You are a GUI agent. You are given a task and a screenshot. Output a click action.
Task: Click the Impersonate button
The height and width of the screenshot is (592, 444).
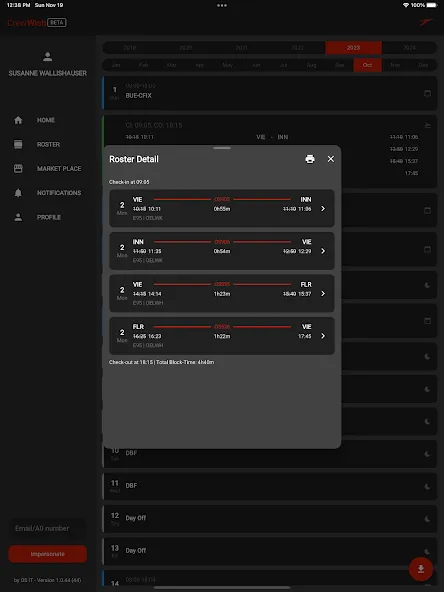click(x=48, y=554)
